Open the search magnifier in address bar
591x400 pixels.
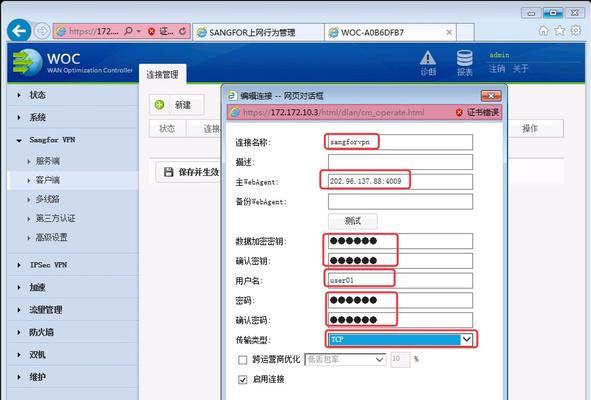(129, 31)
